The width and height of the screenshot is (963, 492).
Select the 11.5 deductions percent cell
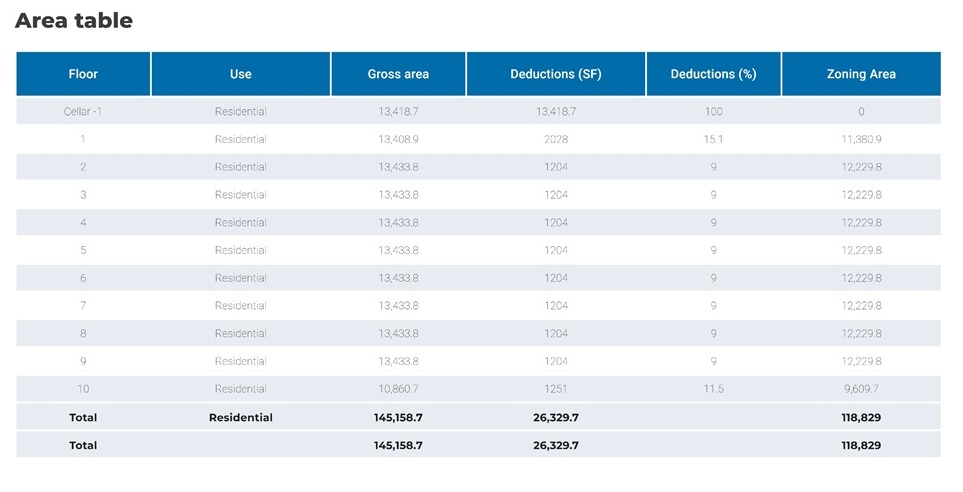713,389
